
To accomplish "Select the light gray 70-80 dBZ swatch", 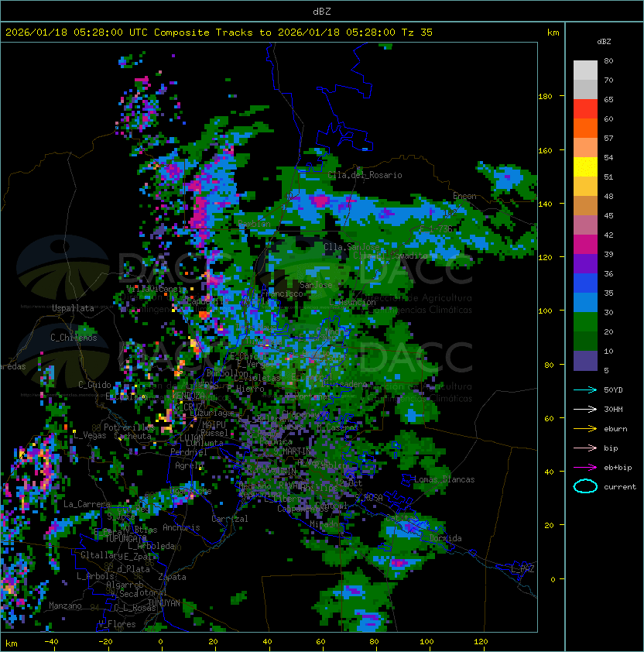I will click(585, 70).
